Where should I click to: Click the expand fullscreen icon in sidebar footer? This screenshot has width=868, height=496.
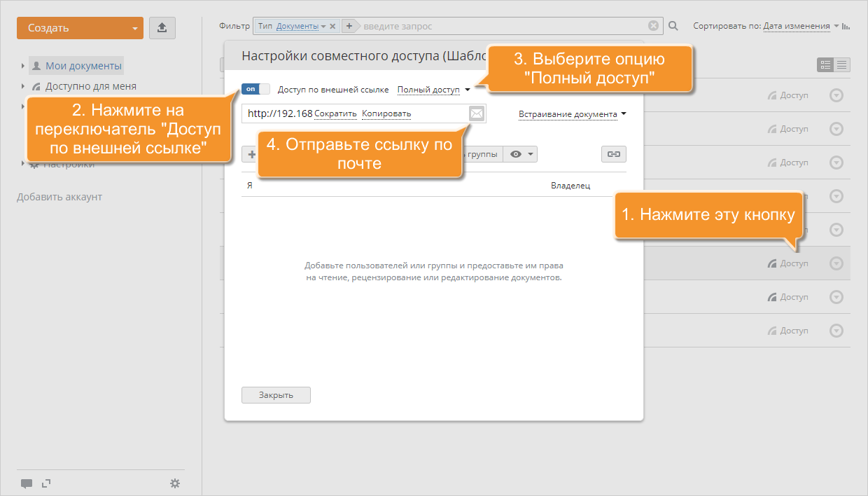tap(46, 483)
